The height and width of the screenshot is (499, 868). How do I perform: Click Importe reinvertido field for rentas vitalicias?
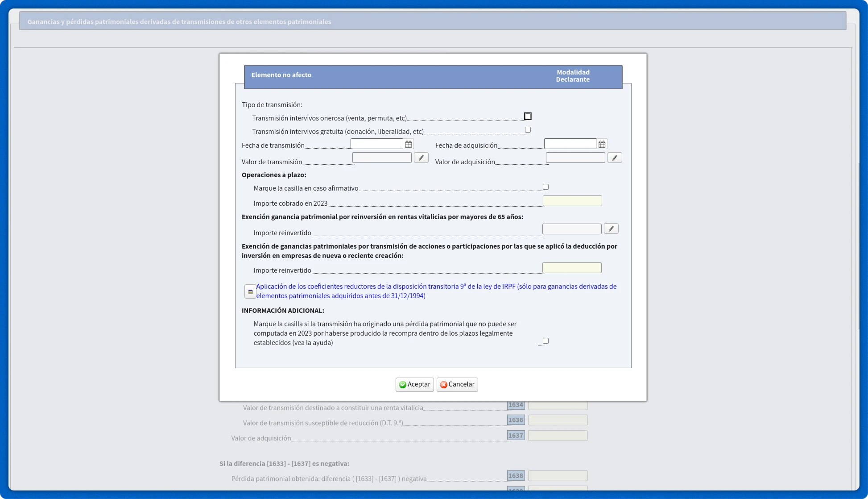click(x=572, y=229)
